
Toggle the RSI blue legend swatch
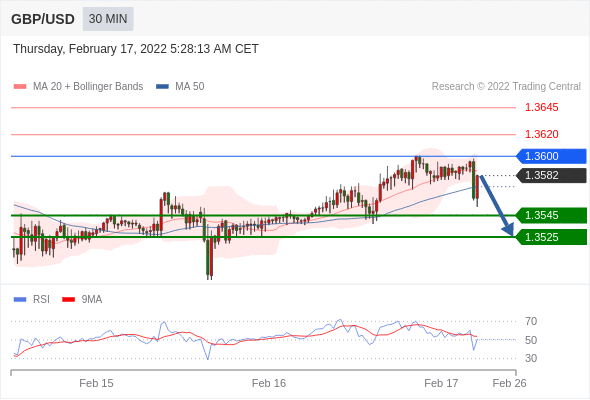coord(20,300)
